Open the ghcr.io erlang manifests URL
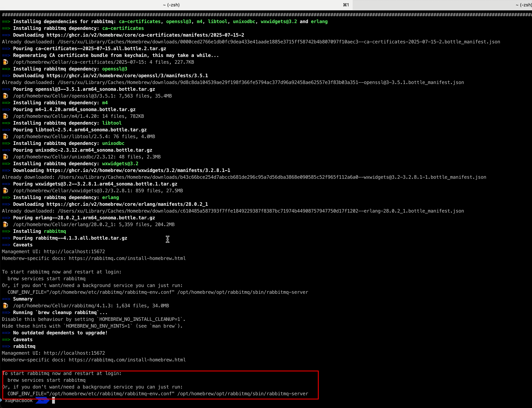The image size is (532, 408). [127, 204]
